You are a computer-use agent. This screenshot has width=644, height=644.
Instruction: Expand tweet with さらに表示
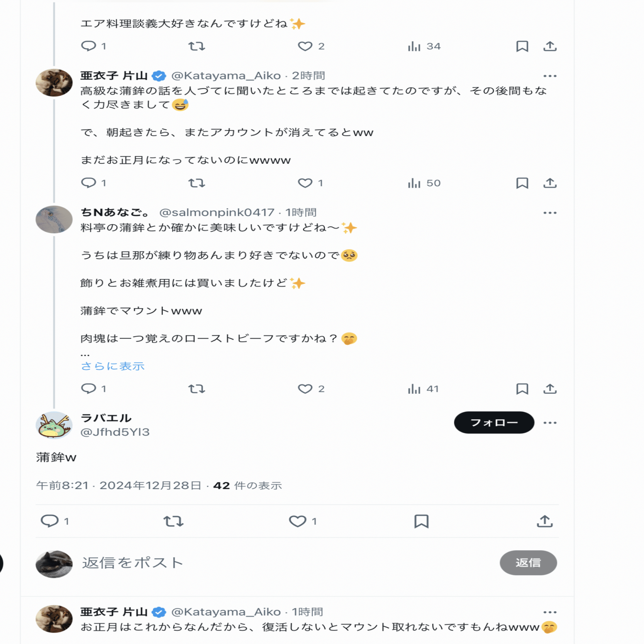(112, 366)
